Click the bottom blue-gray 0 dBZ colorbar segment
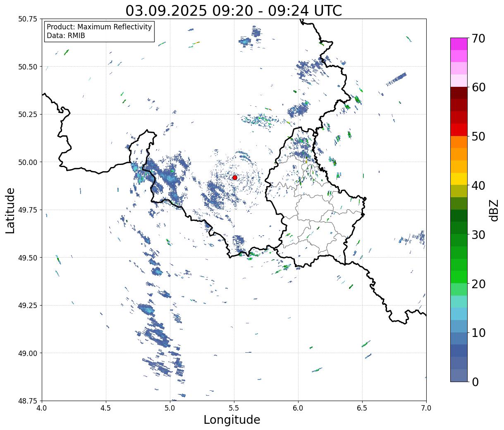The image size is (504, 430). coord(459,375)
